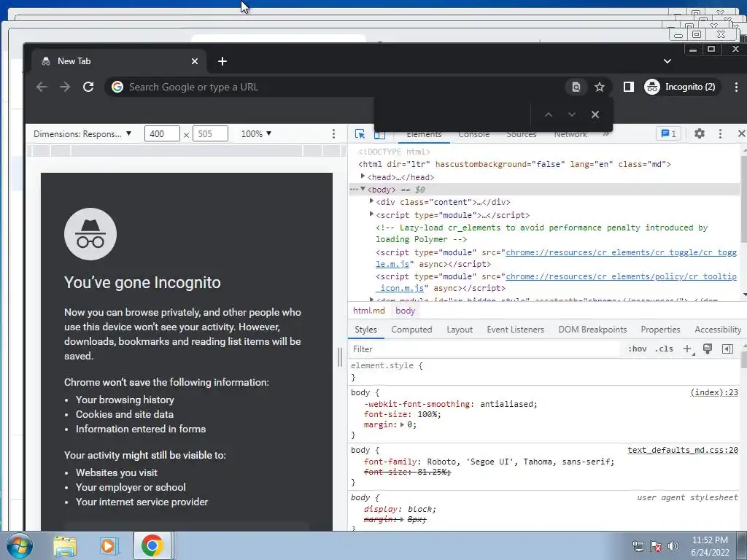Viewport: 747px width, 560px height.
Task: Open the 100% zoom dropdown
Action: click(x=256, y=134)
